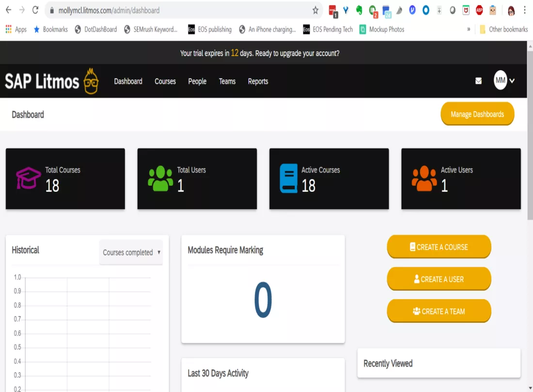Open the messages envelope icon in the navigation bar
This screenshot has width=533, height=392.
coord(479,81)
